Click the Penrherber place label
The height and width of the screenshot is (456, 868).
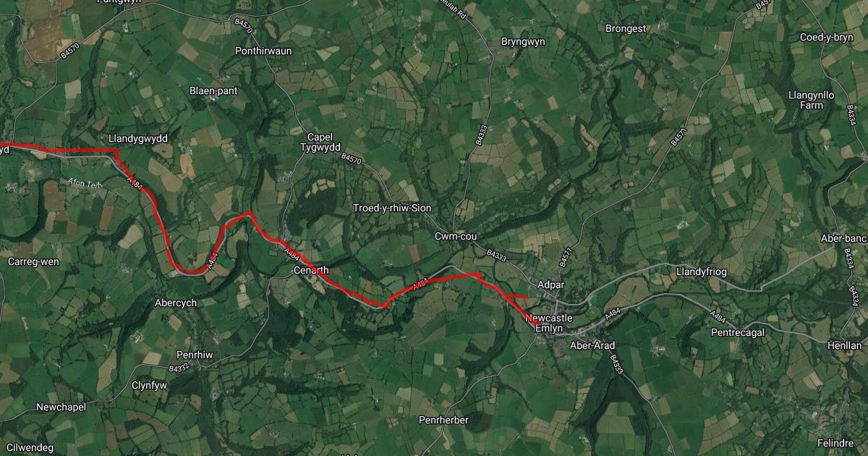click(444, 420)
